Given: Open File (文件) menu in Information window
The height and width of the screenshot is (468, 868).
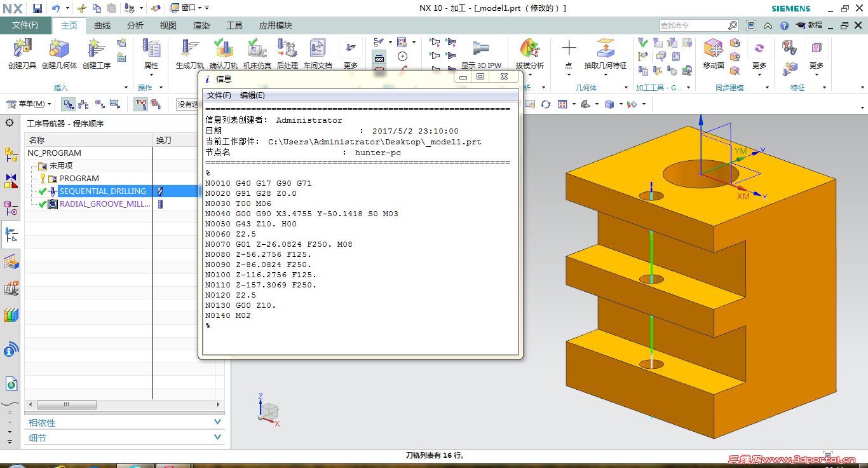Looking at the screenshot, I should 219,95.
